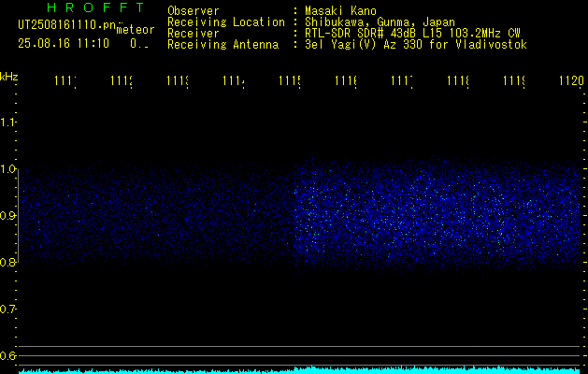The height and width of the screenshot is (374, 588).
Task: Click the 0.6 frequency axis label
Action: 8,356
